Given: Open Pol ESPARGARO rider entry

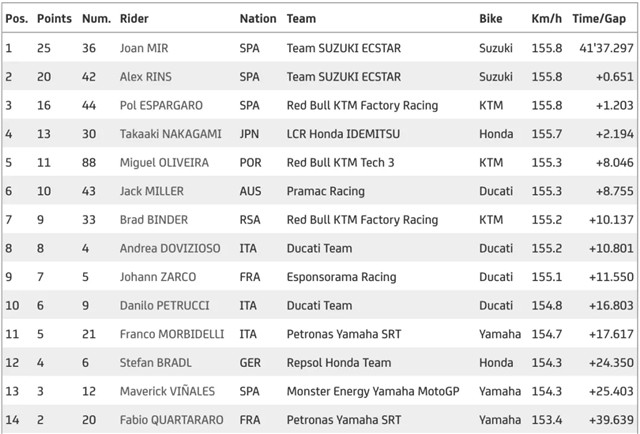Looking at the screenshot, I should (161, 105).
